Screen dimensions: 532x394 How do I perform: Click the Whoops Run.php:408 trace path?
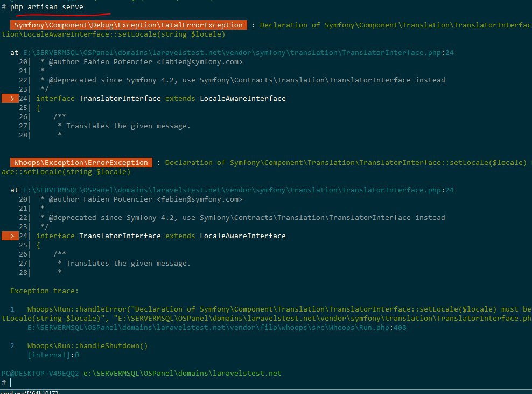[216, 328]
